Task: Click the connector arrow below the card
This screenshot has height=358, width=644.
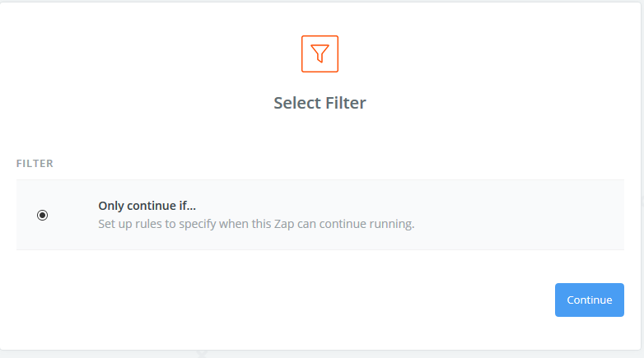Action: tap(202, 355)
